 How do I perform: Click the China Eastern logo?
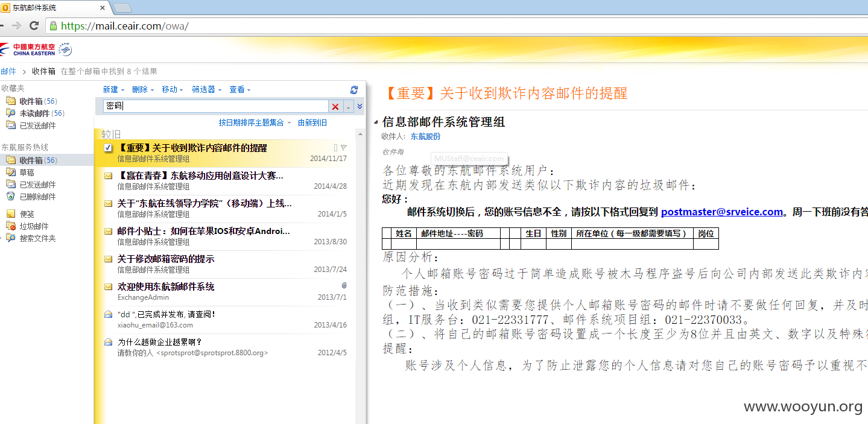tap(28, 49)
